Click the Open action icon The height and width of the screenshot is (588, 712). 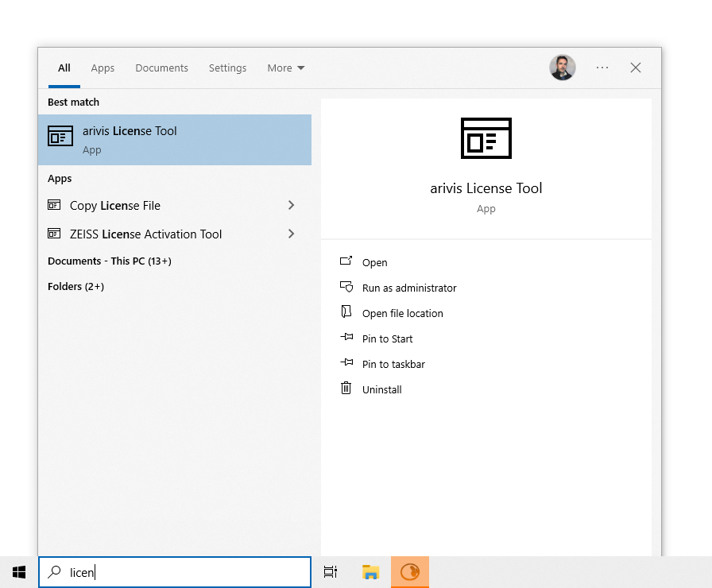point(346,261)
